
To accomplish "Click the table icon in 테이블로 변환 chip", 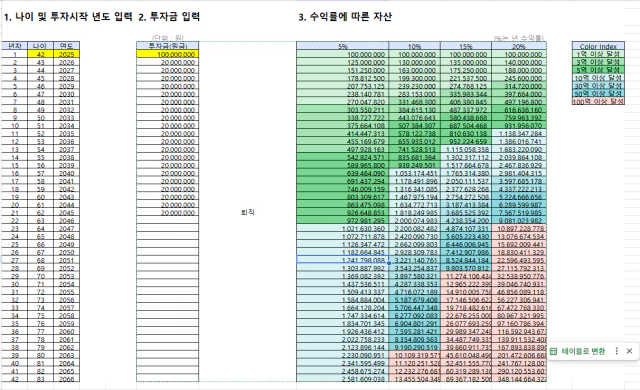I will pyautogui.click(x=553, y=351).
